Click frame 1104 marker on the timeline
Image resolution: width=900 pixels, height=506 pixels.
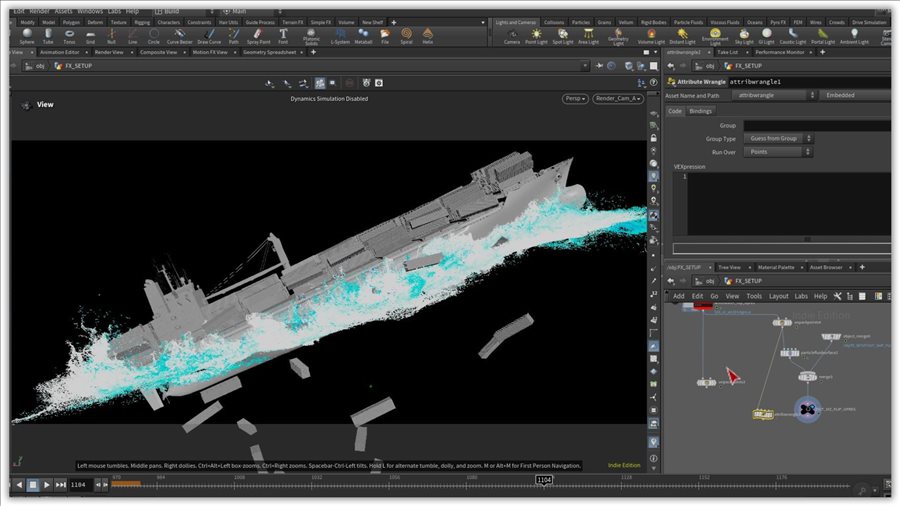(543, 480)
